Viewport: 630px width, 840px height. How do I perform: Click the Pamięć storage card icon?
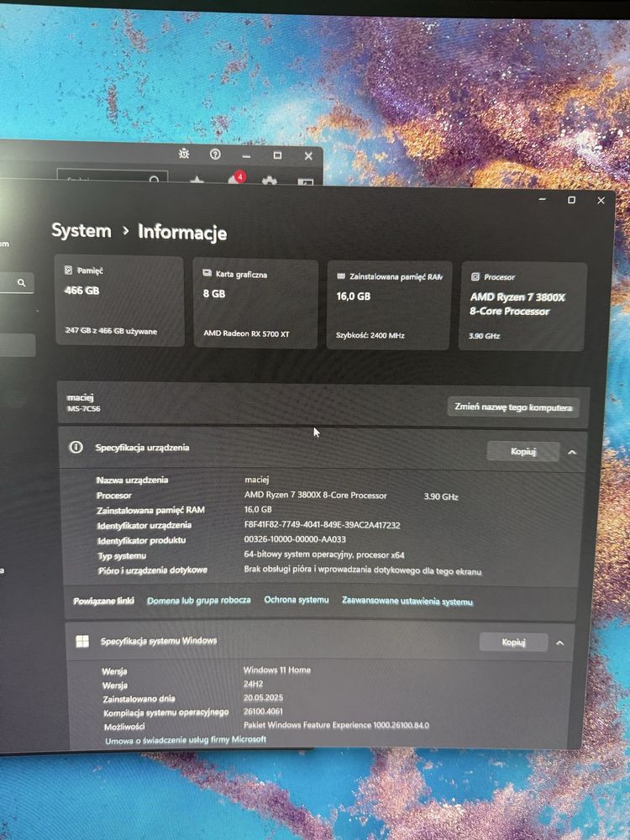[68, 270]
